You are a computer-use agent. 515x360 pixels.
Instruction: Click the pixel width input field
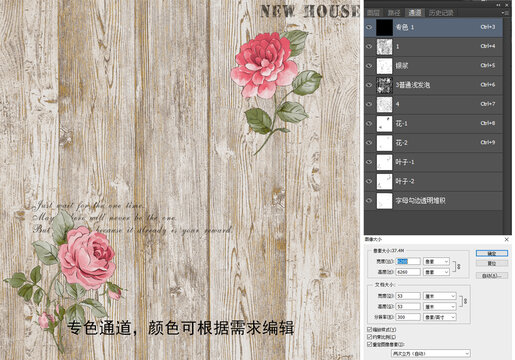click(x=408, y=261)
